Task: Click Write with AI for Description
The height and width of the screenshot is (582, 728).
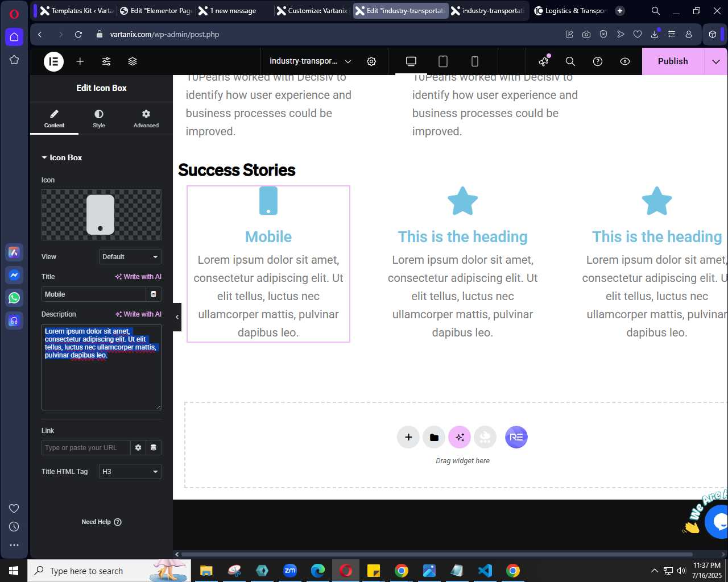Action: (x=138, y=314)
